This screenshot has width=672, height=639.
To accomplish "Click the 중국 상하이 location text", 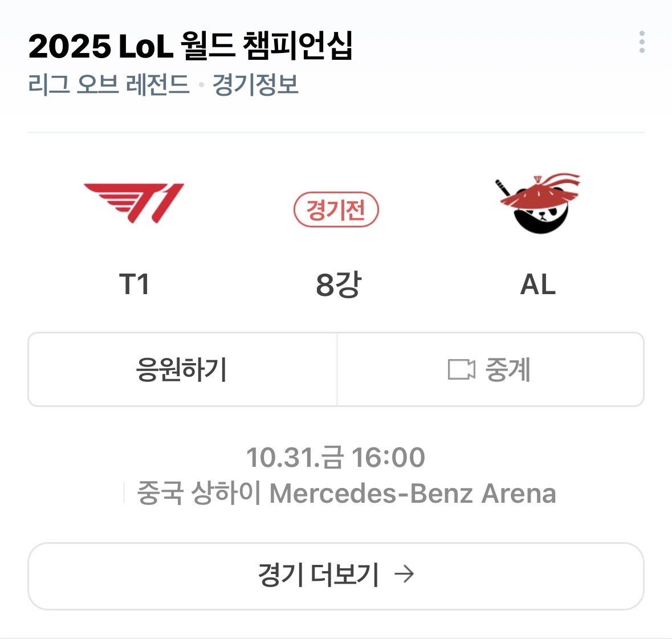I will pos(199,494).
